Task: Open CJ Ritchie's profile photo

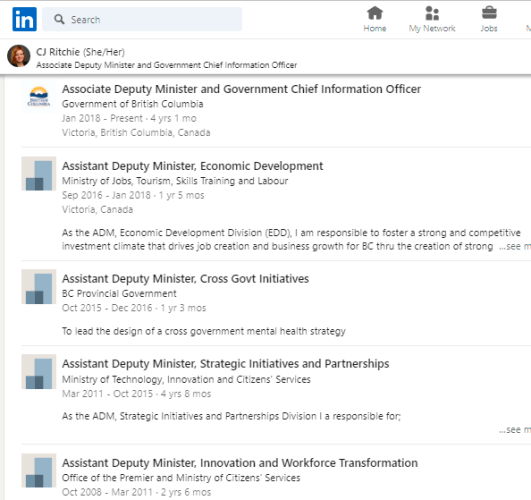Action: tap(19, 56)
